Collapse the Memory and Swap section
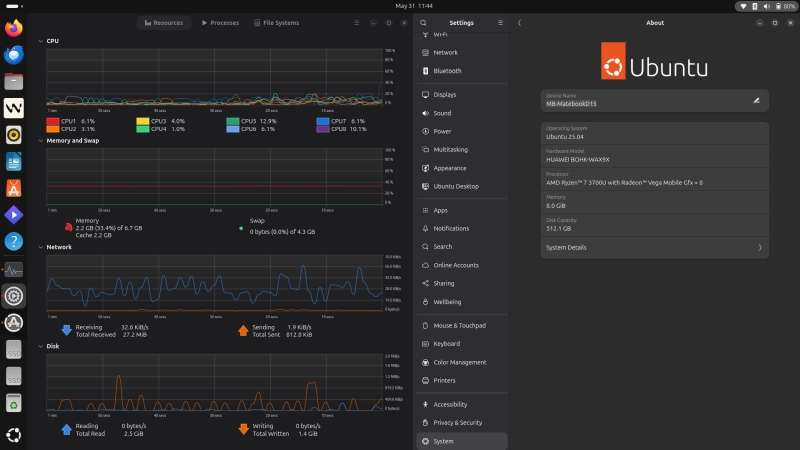The height and width of the screenshot is (450, 800). point(41,141)
